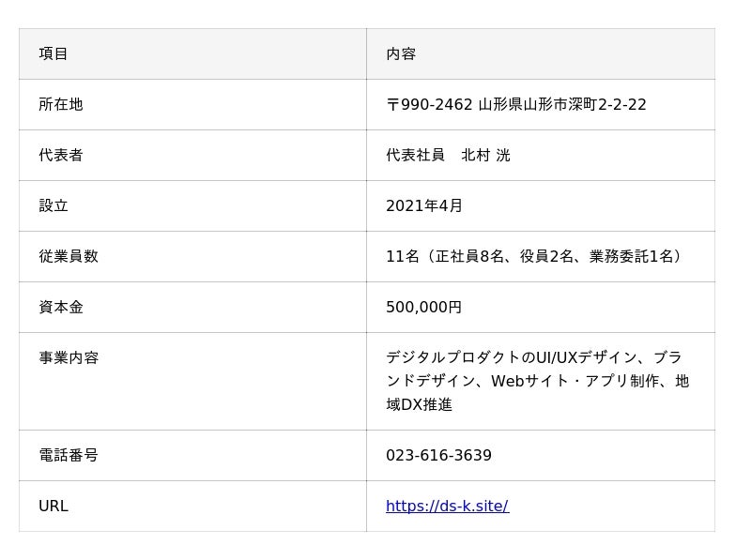751x560 pixels.
Task: Click the 11名 employee count text
Action: 533,256
